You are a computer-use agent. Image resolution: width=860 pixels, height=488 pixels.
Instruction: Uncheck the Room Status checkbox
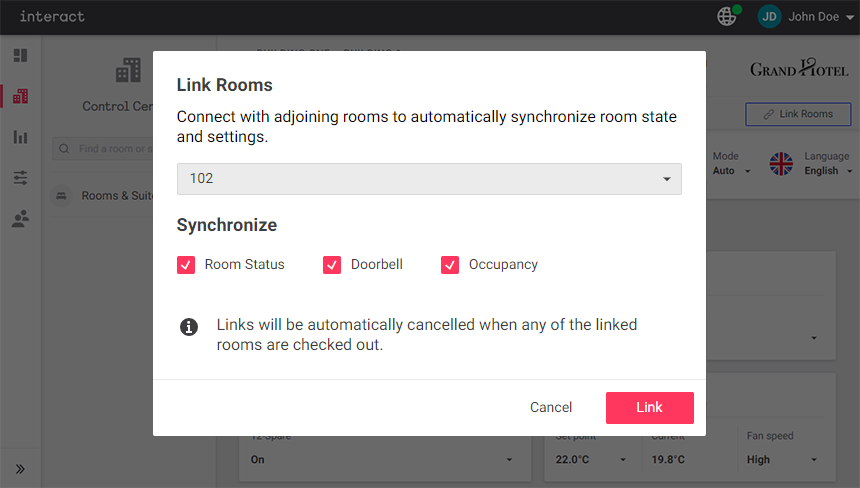pos(186,265)
